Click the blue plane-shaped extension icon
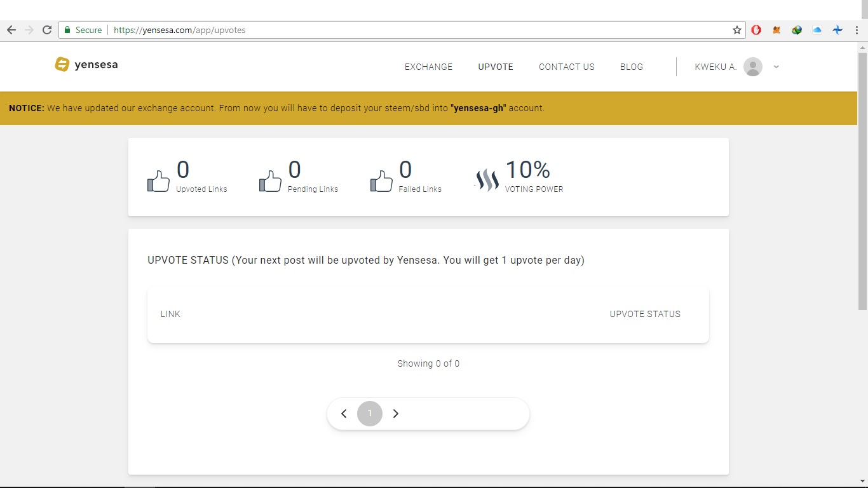The height and width of the screenshot is (488, 868). click(837, 30)
